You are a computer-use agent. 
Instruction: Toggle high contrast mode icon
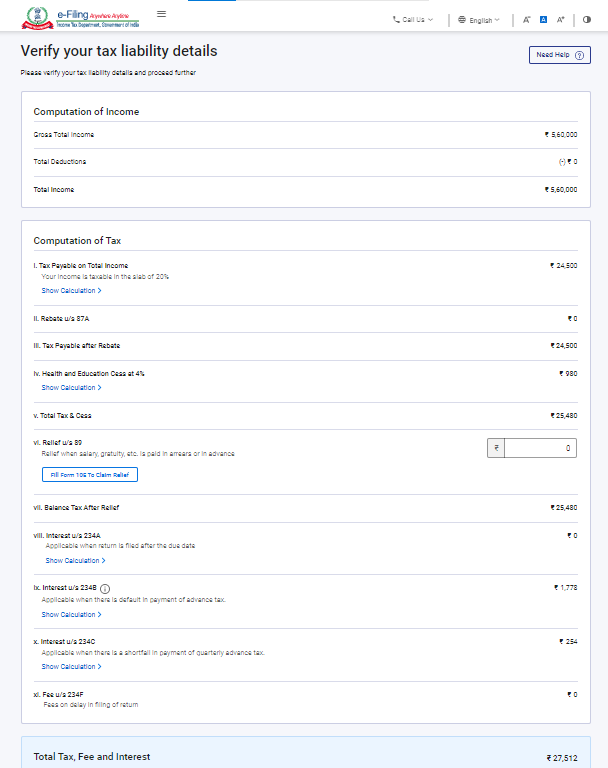(587, 20)
